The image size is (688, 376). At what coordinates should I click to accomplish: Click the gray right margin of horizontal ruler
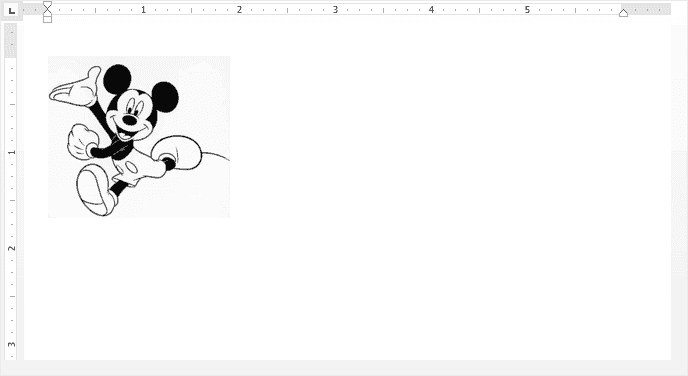click(x=647, y=9)
